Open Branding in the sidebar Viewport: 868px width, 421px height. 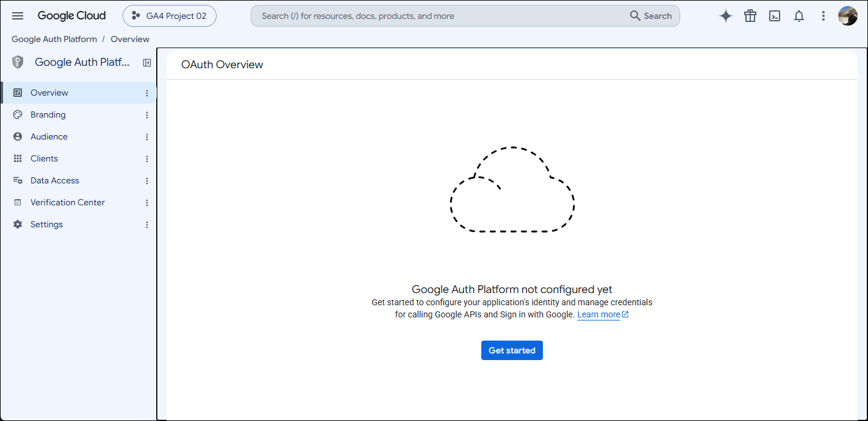(x=78, y=115)
